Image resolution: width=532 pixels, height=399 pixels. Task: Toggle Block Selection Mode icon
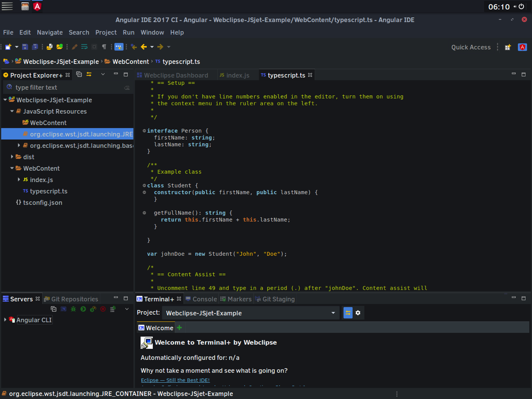click(x=94, y=47)
